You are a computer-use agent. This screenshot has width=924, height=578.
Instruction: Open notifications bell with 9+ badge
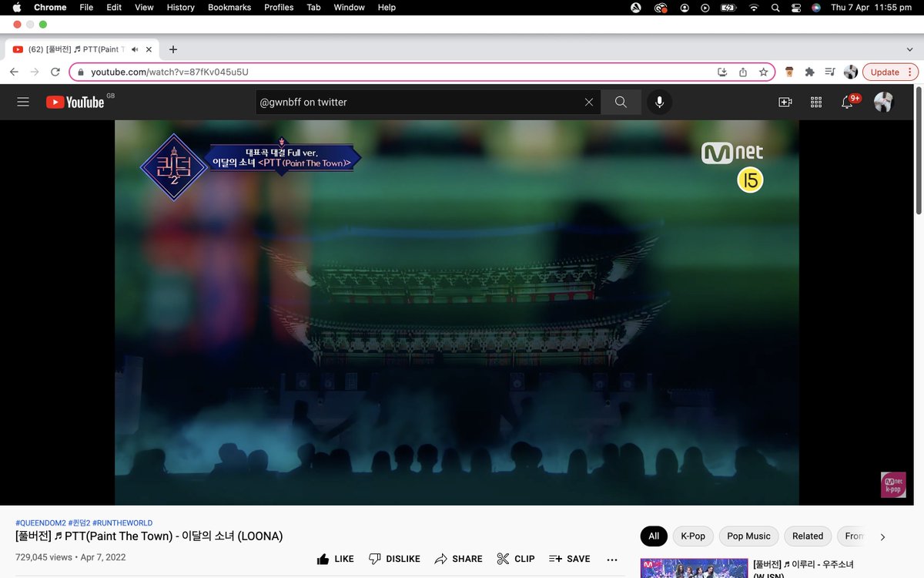click(849, 101)
